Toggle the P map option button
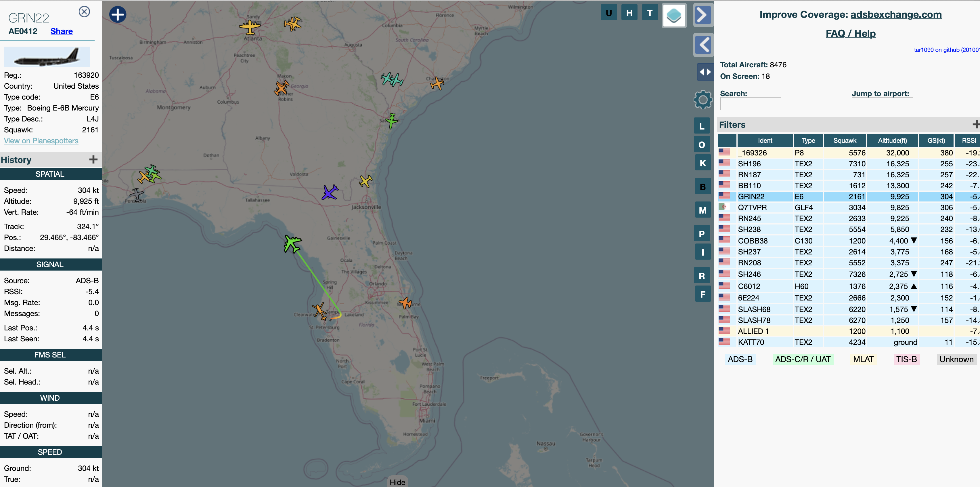The image size is (980, 487). tap(702, 234)
